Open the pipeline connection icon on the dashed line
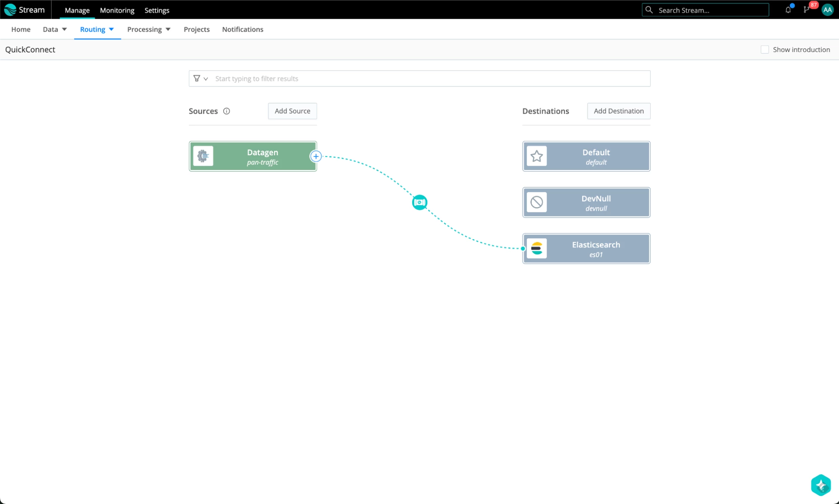Viewport: 839px width, 504px height. click(x=419, y=202)
